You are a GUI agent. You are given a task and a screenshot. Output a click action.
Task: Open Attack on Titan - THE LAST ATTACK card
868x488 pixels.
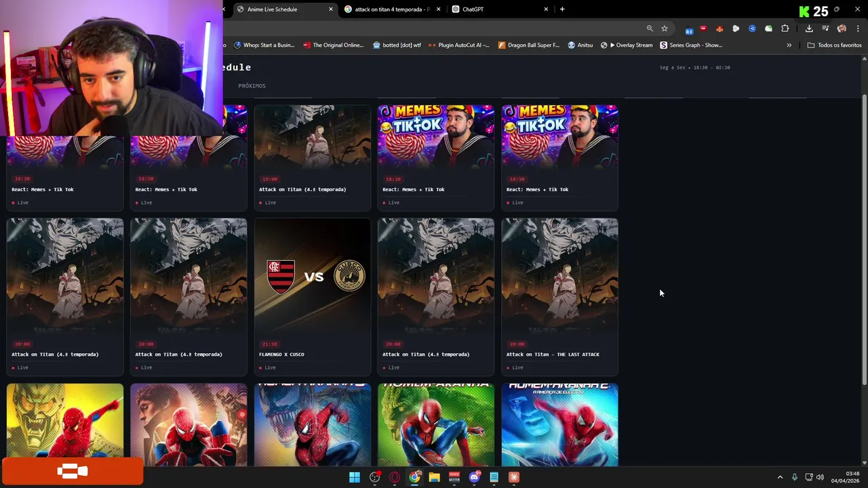click(559, 296)
